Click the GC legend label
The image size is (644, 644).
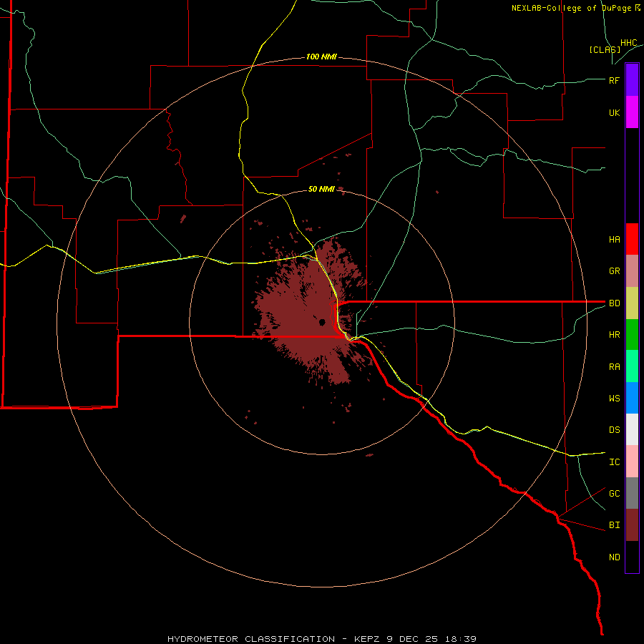click(614, 494)
